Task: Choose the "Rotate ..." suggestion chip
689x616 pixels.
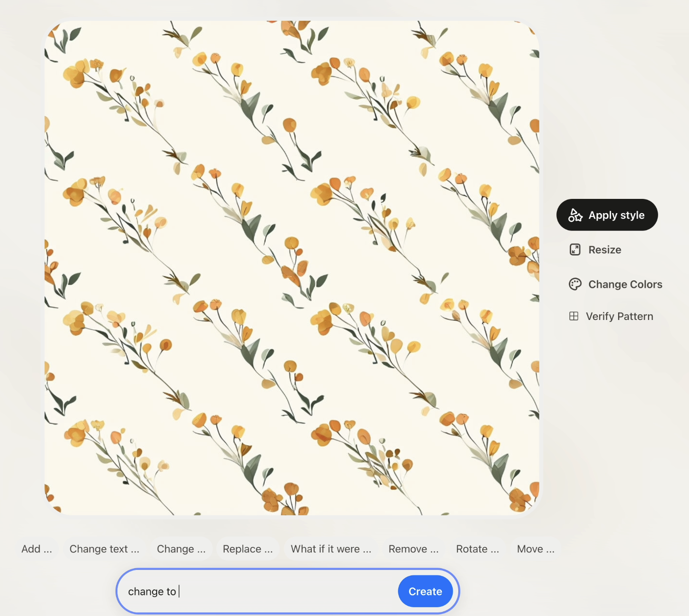Action: (478, 549)
